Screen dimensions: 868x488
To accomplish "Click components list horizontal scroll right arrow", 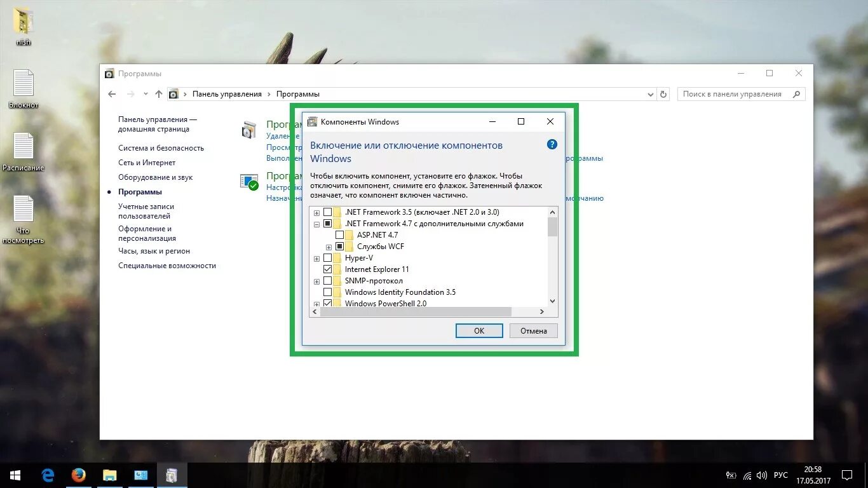I will click(x=542, y=311).
